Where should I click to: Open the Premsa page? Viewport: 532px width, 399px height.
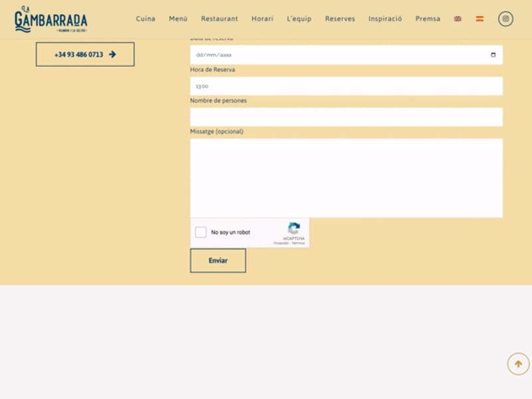(428, 19)
